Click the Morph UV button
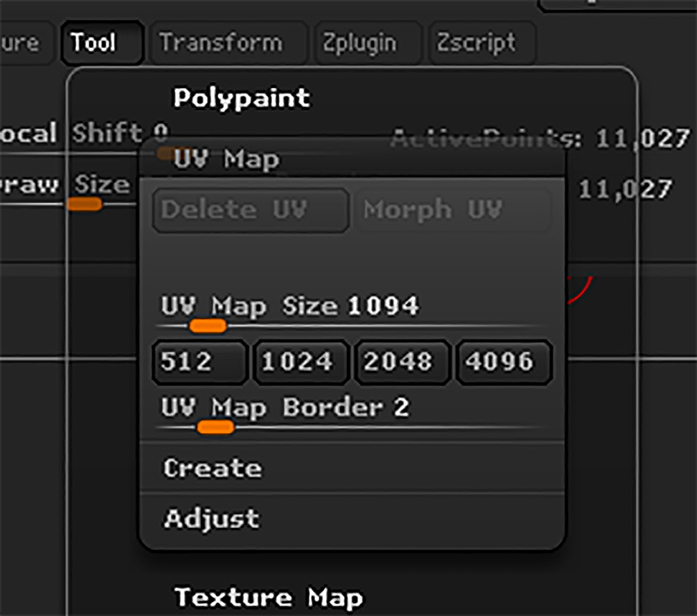The width and height of the screenshot is (697, 616). pyautogui.click(x=451, y=210)
